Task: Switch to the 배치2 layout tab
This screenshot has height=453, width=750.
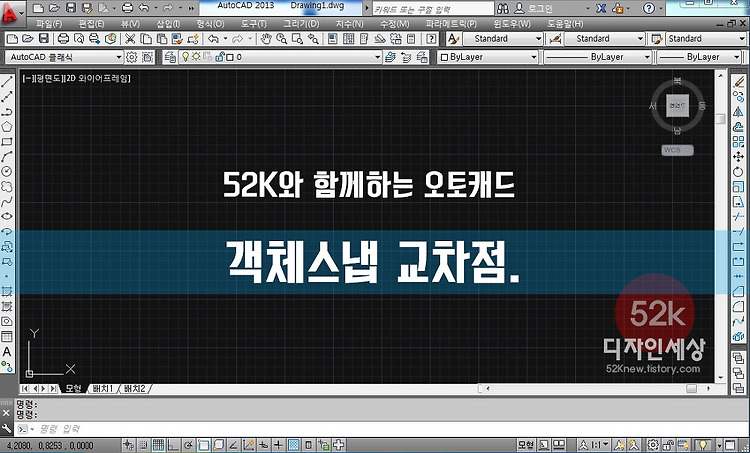Action: pyautogui.click(x=134, y=388)
